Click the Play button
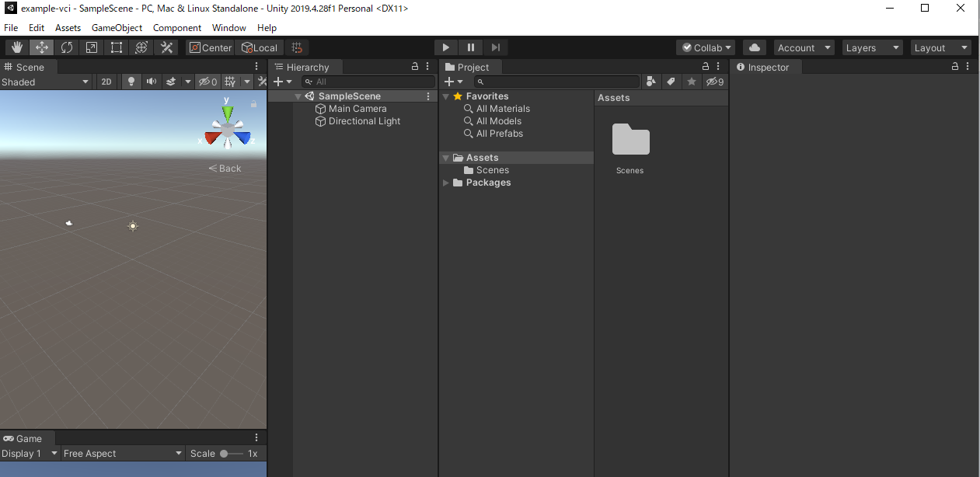 pos(446,47)
